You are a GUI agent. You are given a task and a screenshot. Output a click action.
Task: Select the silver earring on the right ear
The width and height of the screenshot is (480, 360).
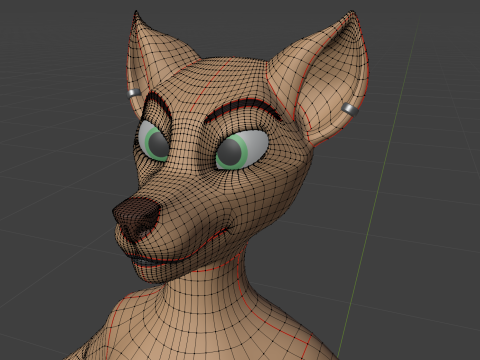coord(350,110)
